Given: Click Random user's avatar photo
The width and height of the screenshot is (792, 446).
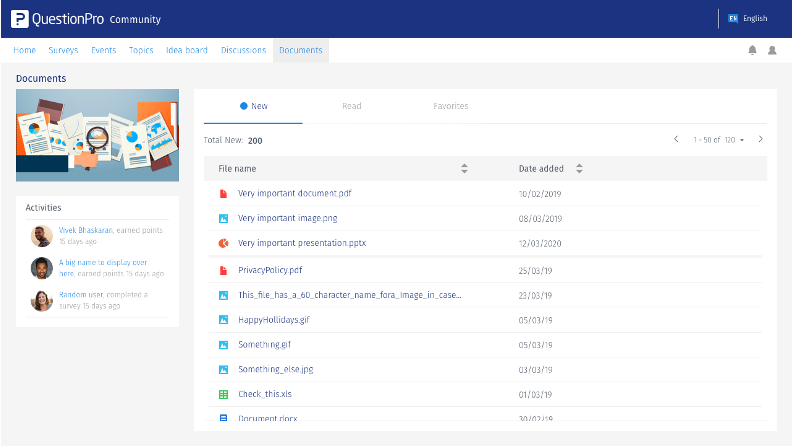Looking at the screenshot, I should (x=41, y=301).
